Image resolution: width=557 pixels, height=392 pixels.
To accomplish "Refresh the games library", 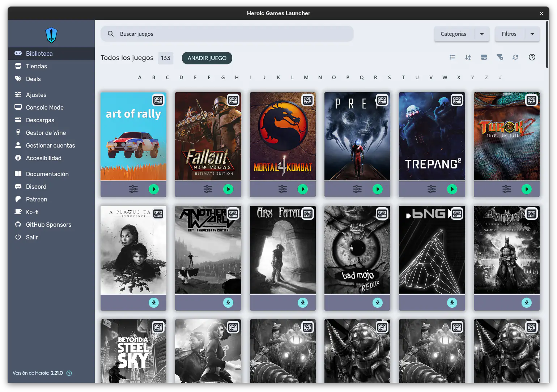I will [515, 57].
